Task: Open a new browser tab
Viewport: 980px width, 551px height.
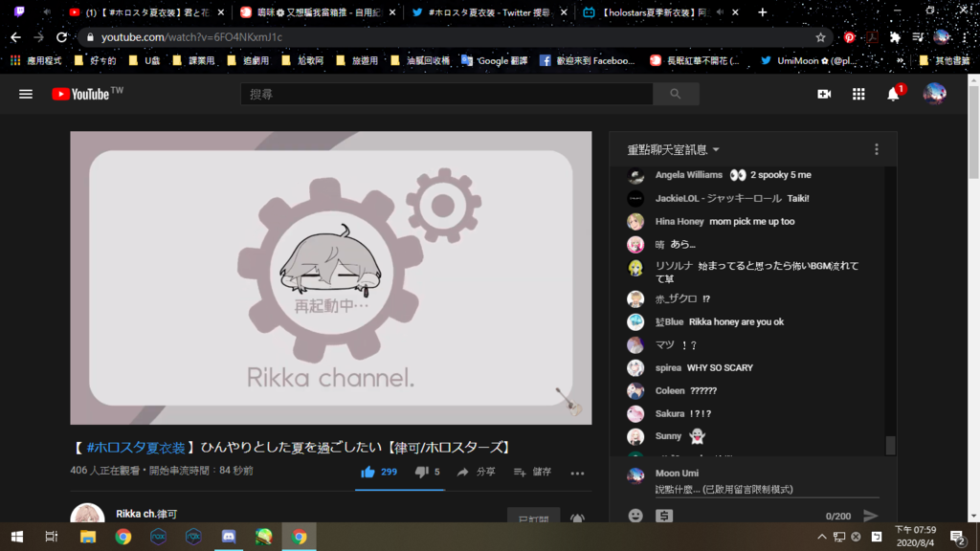Action: point(762,11)
